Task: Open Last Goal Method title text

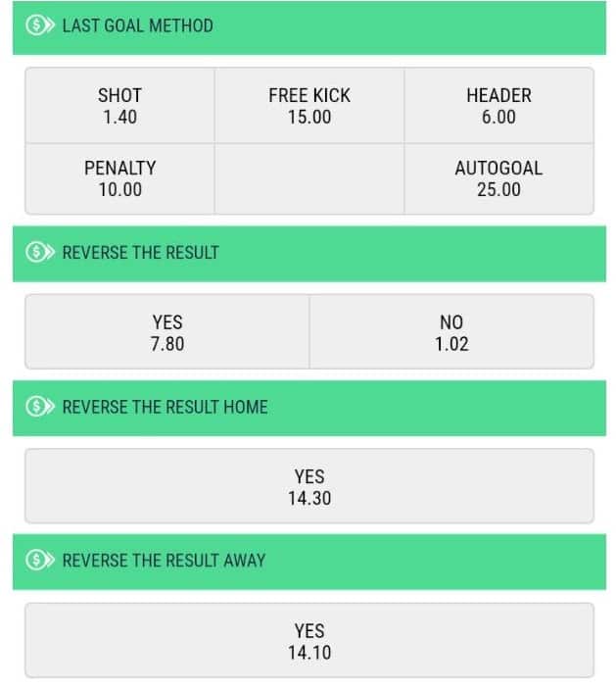Action: pos(138,25)
